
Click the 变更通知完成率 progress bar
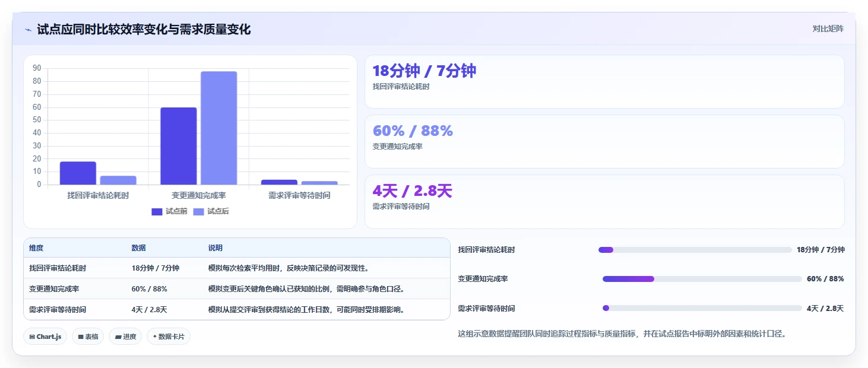point(702,279)
